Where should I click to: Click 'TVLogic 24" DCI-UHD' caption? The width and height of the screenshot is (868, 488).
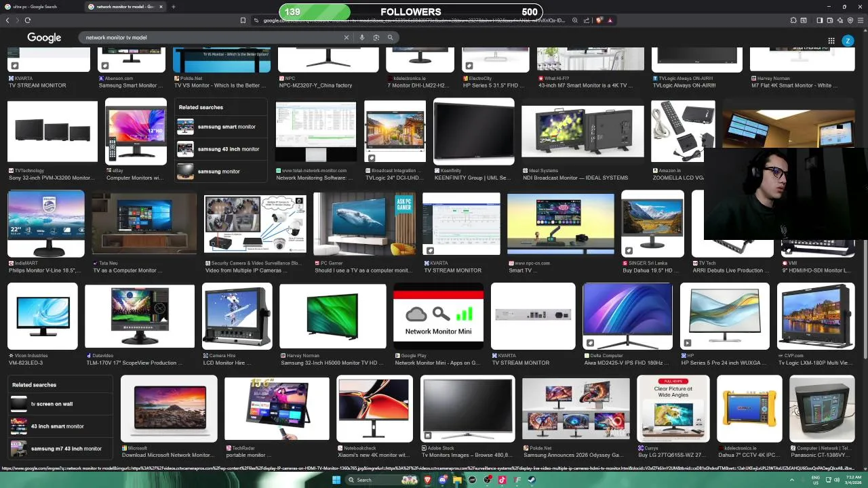(394, 178)
